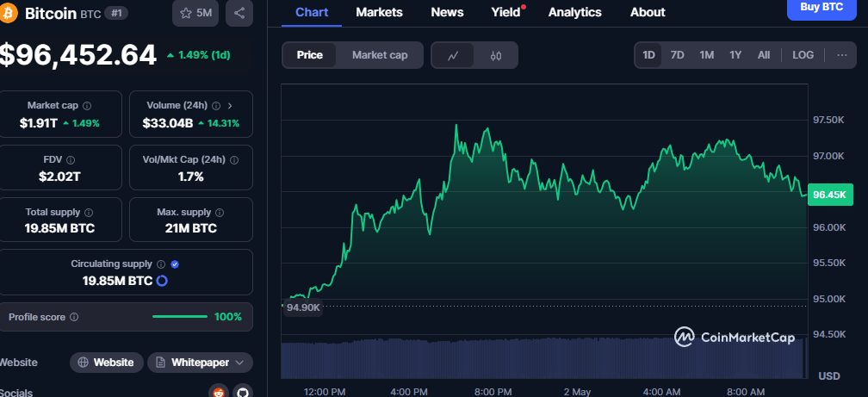Open the Yield tab
The height and width of the screenshot is (397, 868).
pyautogui.click(x=505, y=12)
